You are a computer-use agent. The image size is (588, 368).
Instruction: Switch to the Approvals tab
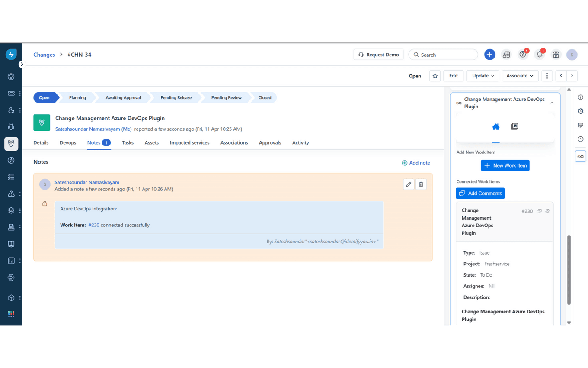coord(270,142)
